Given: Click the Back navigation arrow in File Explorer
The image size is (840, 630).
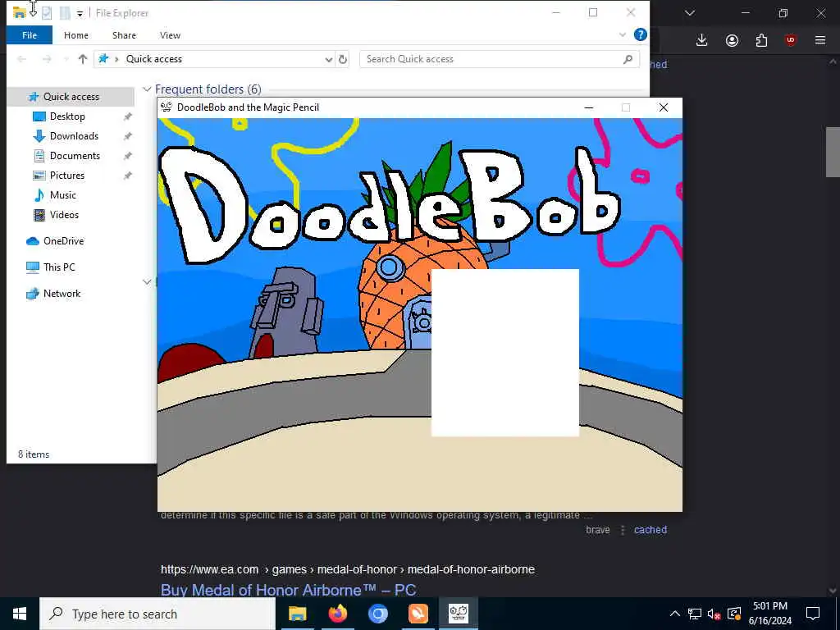Looking at the screenshot, I should point(22,59).
